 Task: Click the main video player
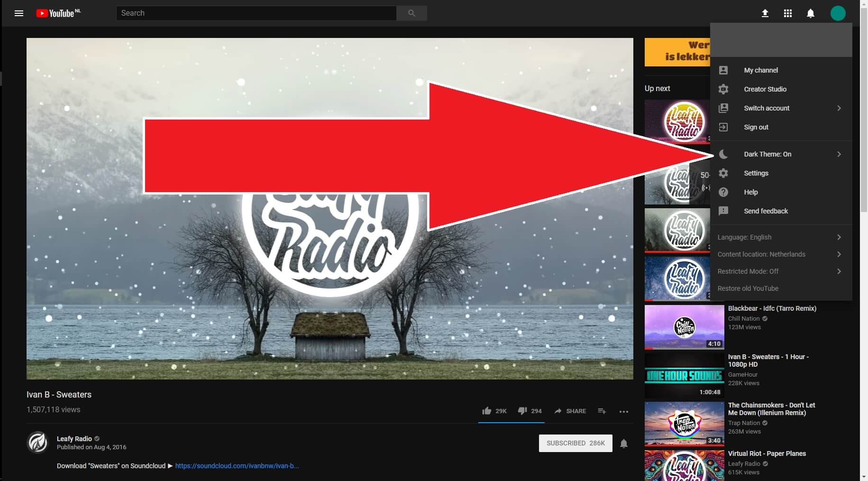click(330, 209)
